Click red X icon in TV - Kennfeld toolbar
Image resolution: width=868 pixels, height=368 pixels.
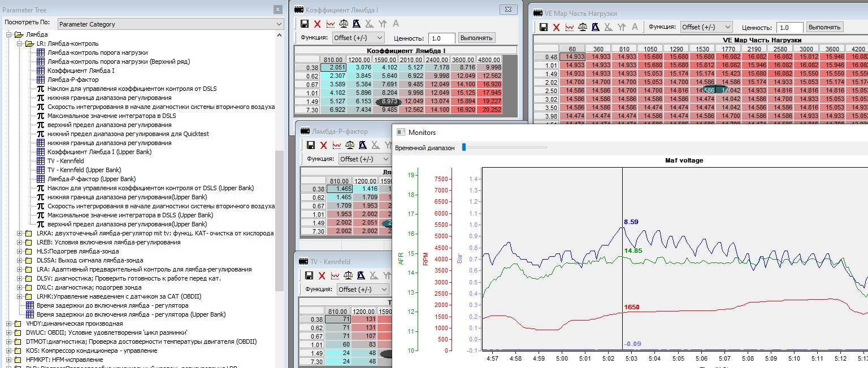coord(322,275)
